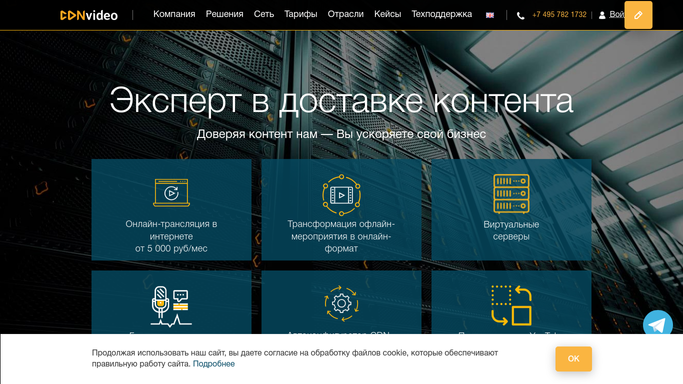
Task: Call the +7 495 782 1732 number link
Action: point(559,15)
